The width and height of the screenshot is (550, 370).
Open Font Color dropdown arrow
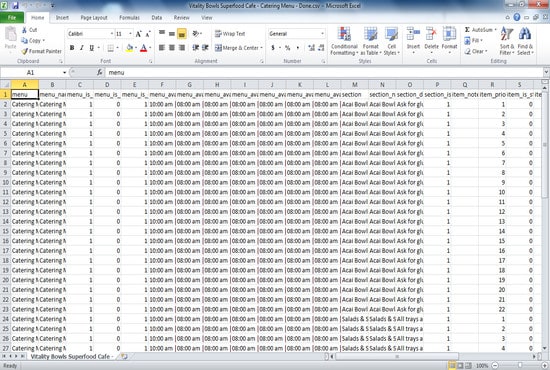click(x=150, y=48)
